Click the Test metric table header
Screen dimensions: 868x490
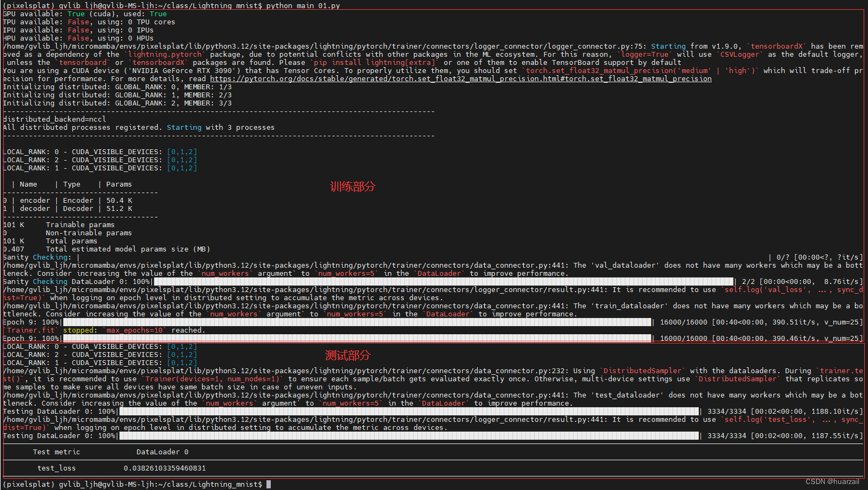point(56,452)
